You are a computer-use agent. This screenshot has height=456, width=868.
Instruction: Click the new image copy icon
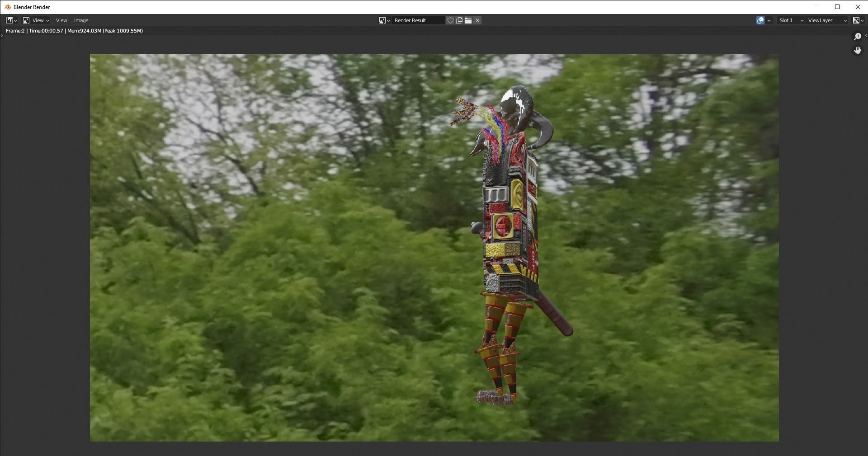click(x=459, y=20)
